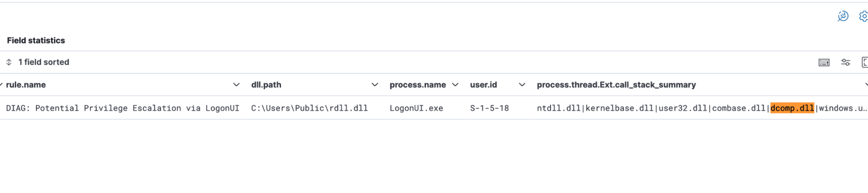868x193 pixels.
Task: Expand the user.id column chevron
Action: pyautogui.click(x=522, y=85)
